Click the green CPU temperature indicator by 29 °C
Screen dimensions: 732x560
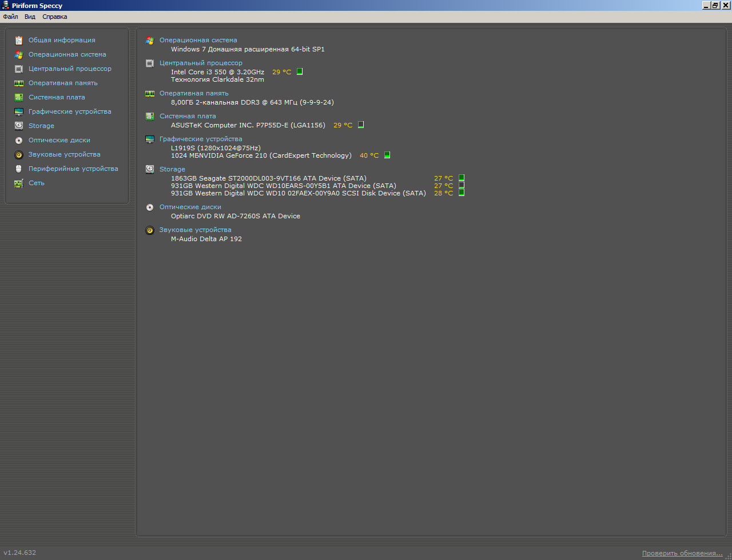tap(300, 72)
